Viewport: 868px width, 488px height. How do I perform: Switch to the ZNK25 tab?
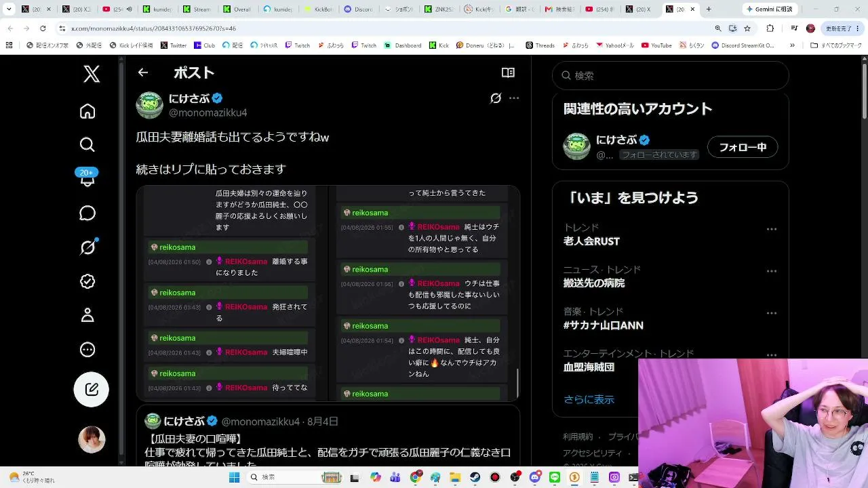point(439,9)
